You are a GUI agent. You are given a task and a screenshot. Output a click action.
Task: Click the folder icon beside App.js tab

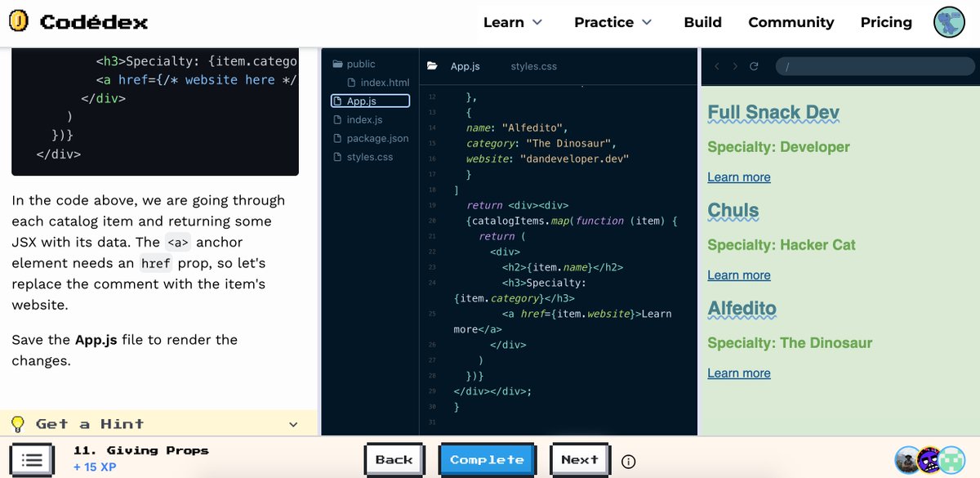(432, 66)
